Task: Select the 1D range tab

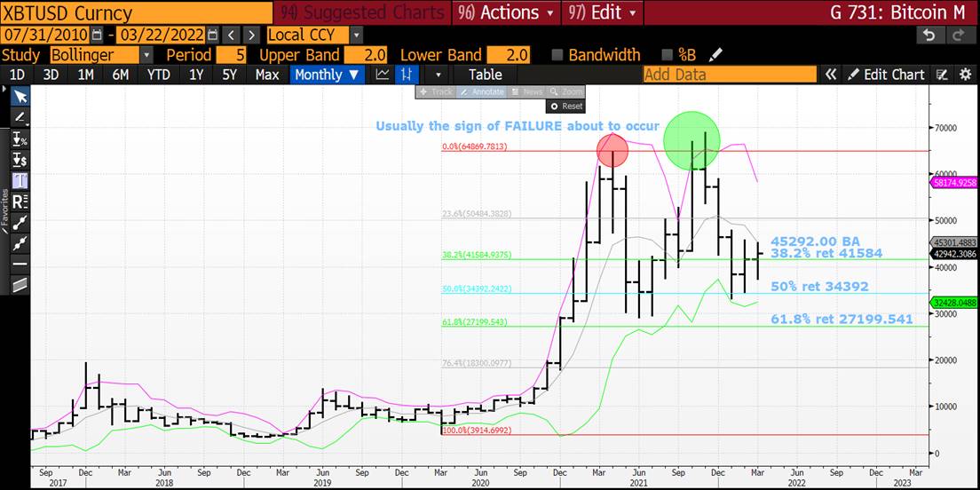Action: click(x=18, y=75)
